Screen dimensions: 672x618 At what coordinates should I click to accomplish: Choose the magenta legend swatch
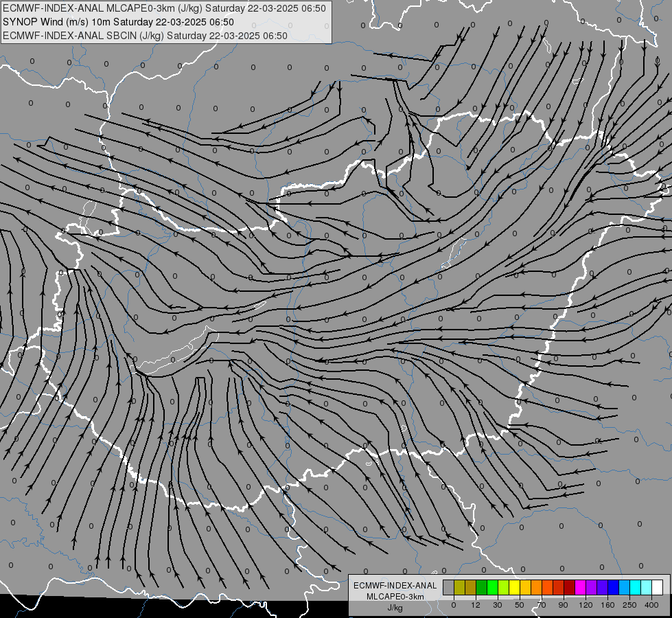pyautogui.click(x=580, y=587)
